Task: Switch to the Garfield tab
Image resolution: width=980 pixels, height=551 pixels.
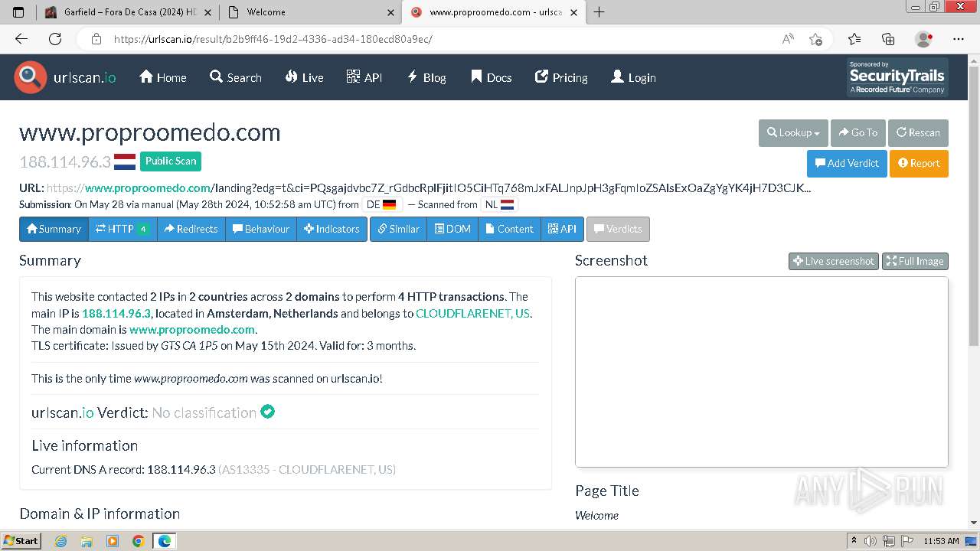Action: 127,12
